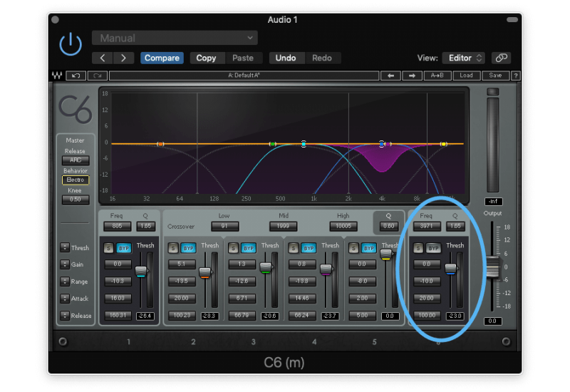
Task: Select the green band marker on graph
Action: point(272,144)
